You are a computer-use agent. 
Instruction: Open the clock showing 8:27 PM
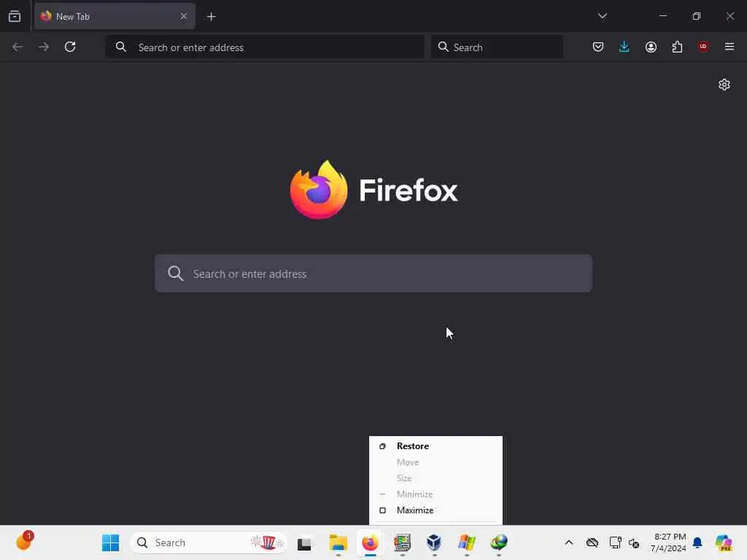(668, 542)
